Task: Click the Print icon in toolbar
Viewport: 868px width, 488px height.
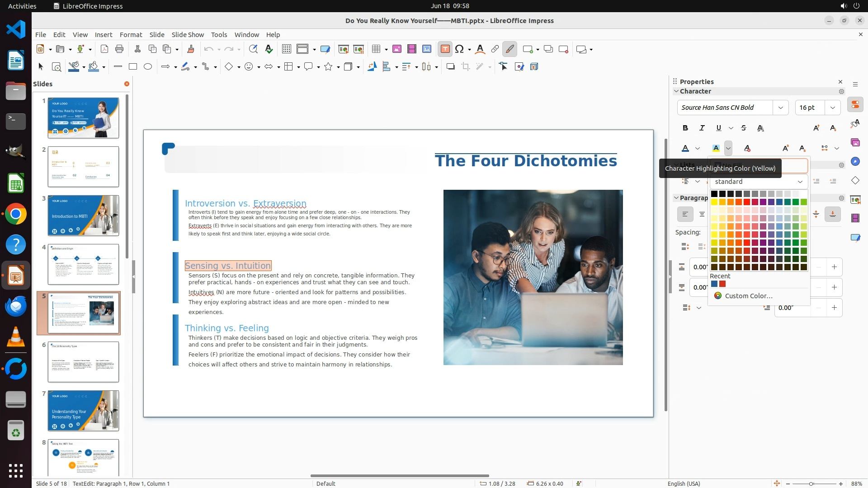Action: (119, 49)
